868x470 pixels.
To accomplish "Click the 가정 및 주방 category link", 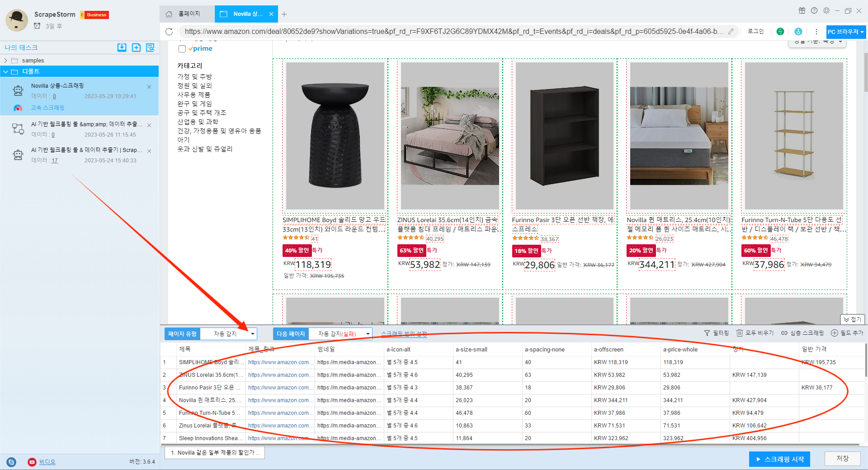I will pos(194,76).
